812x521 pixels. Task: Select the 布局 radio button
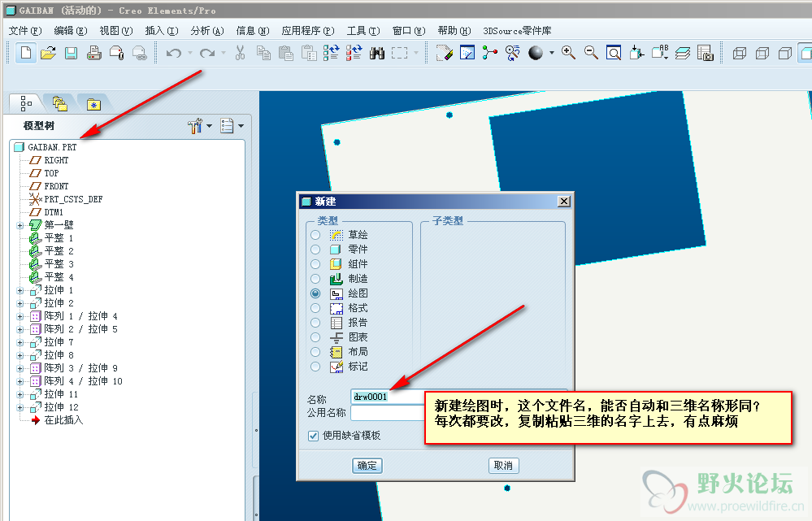315,352
